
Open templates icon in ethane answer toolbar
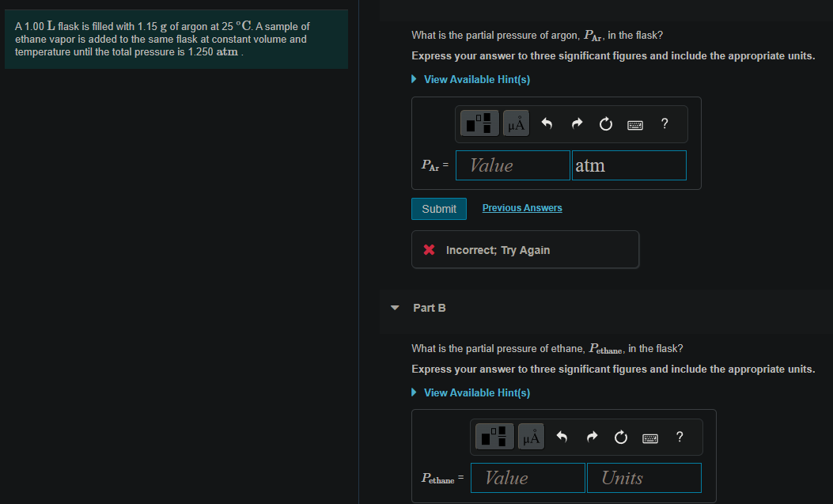494,437
